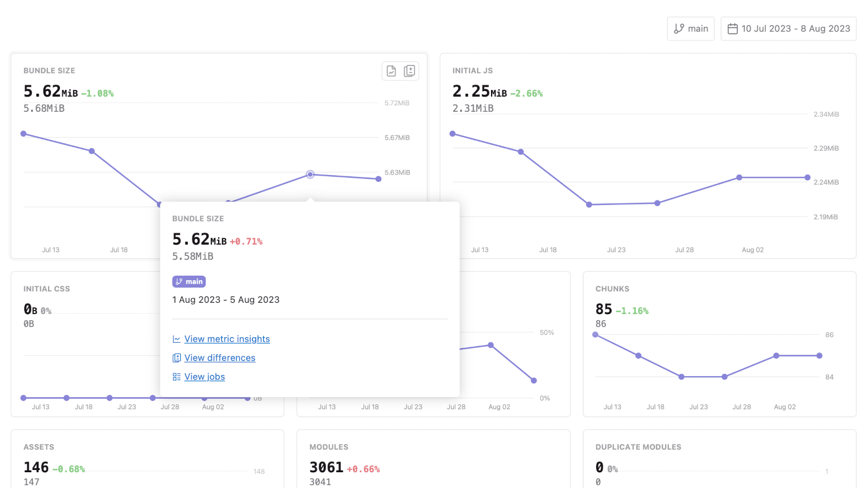
Task: Click the Jul 13 data point on Initial CSS chart
Action: click(23, 398)
